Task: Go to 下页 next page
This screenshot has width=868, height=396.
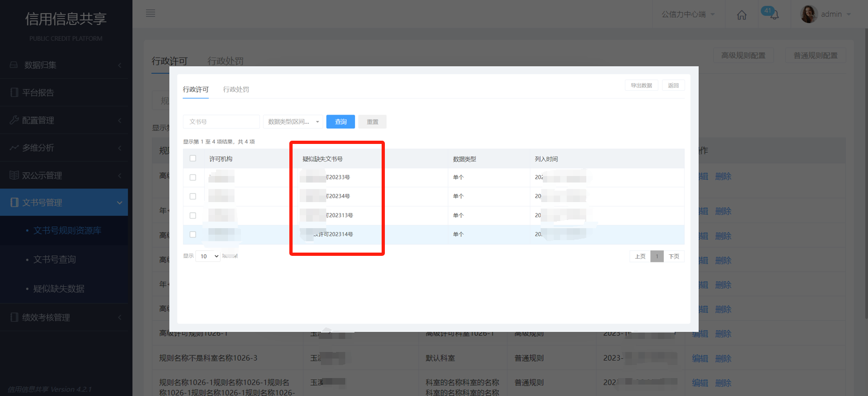Action: [674, 256]
